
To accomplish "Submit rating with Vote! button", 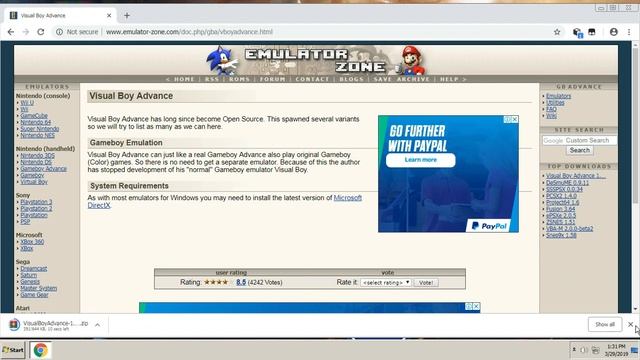I will coord(426,282).
